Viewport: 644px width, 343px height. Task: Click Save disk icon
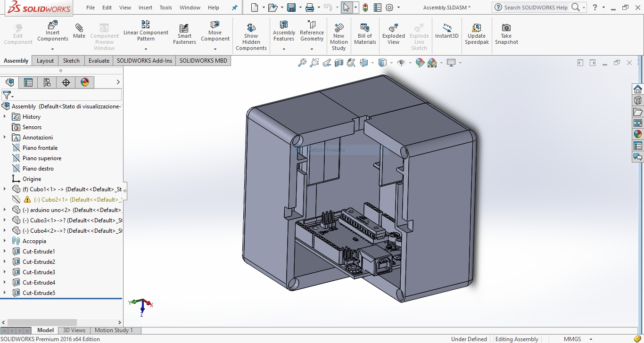291,8
